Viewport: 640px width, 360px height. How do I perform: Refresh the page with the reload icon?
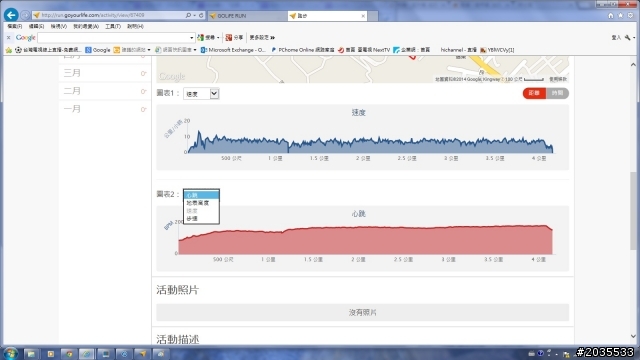[x=201, y=15]
